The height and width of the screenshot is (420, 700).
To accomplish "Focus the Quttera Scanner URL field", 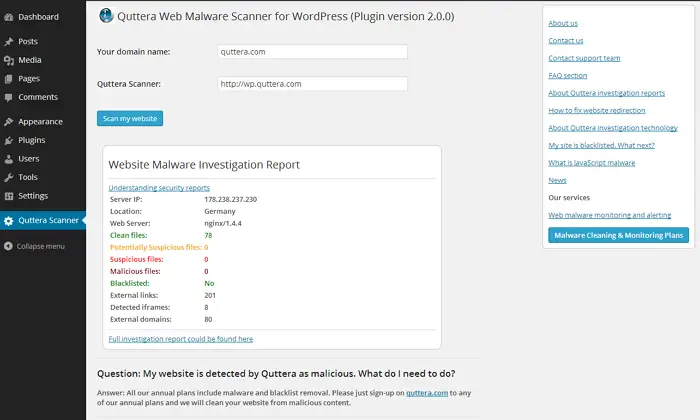I will tap(312, 84).
